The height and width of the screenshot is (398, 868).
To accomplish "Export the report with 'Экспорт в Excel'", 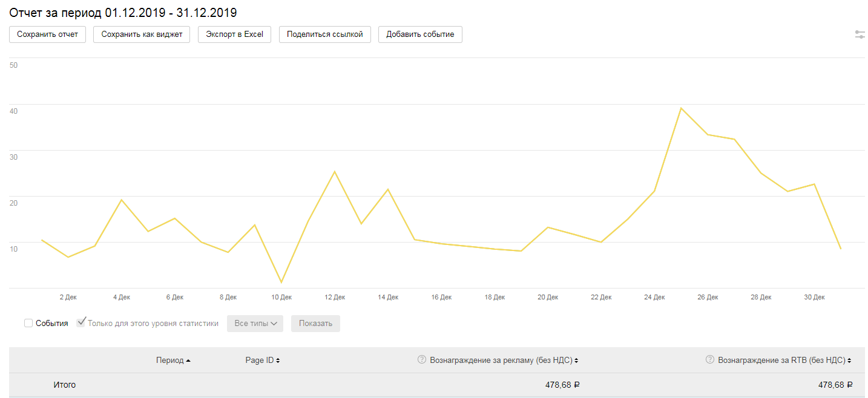I will pos(234,34).
